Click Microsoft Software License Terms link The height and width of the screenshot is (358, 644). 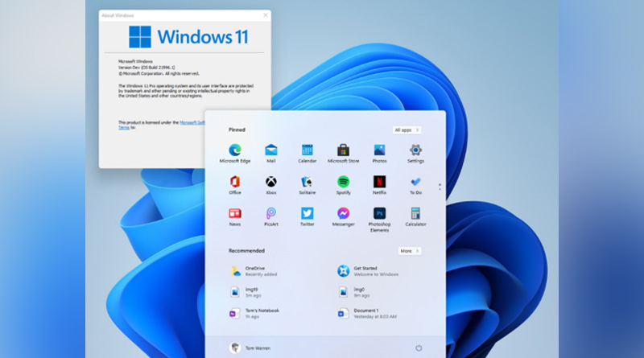pyautogui.click(x=192, y=123)
